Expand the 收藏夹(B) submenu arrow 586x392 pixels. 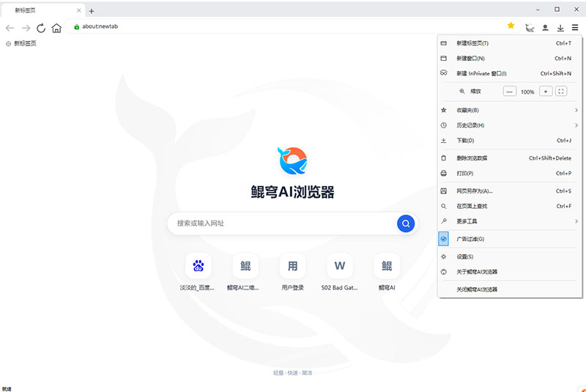click(576, 110)
